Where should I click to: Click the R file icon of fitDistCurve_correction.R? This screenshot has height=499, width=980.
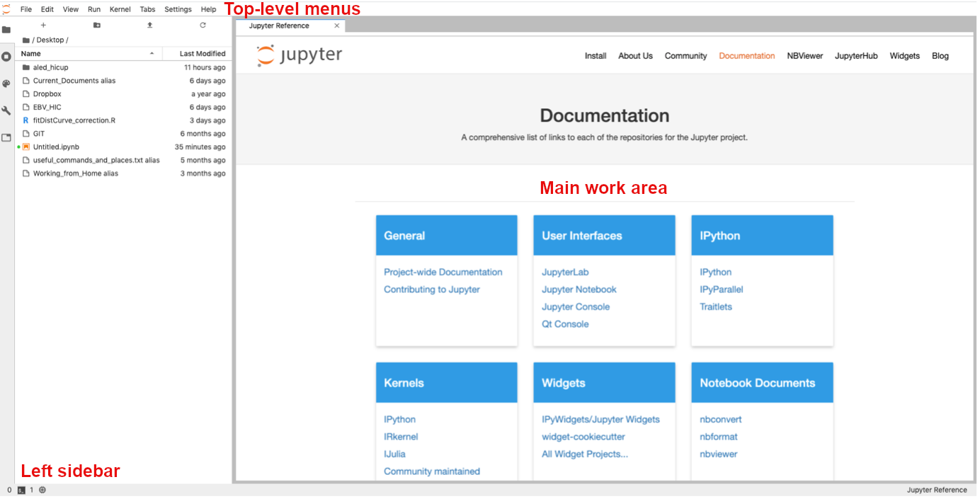tap(26, 121)
